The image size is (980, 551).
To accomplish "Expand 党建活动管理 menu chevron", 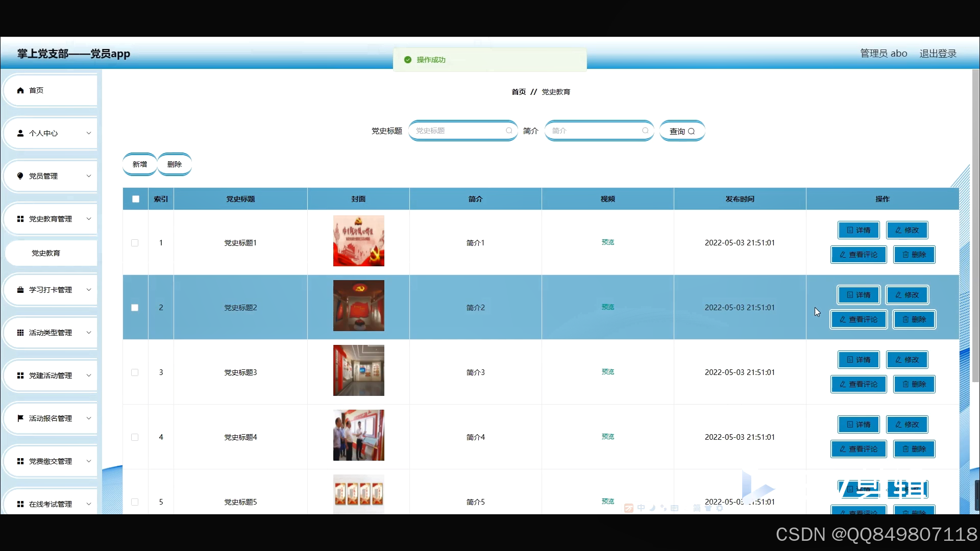I will click(89, 375).
